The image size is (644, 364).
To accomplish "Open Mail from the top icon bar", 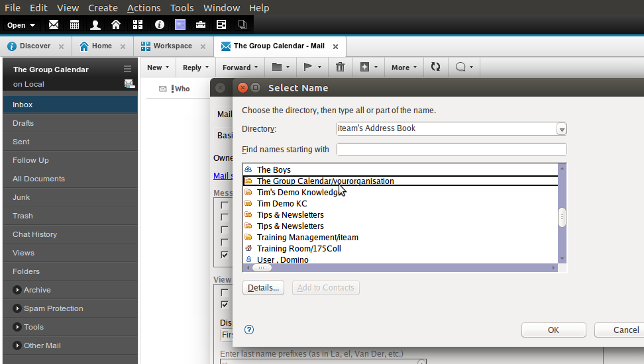I will pyautogui.click(x=54, y=25).
